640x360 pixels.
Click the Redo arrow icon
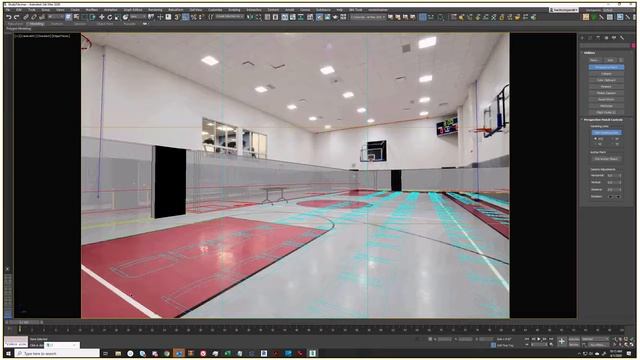pos(16,17)
